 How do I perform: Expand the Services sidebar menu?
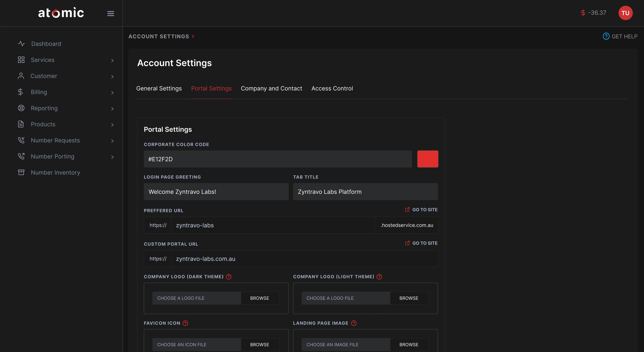pyautogui.click(x=112, y=60)
